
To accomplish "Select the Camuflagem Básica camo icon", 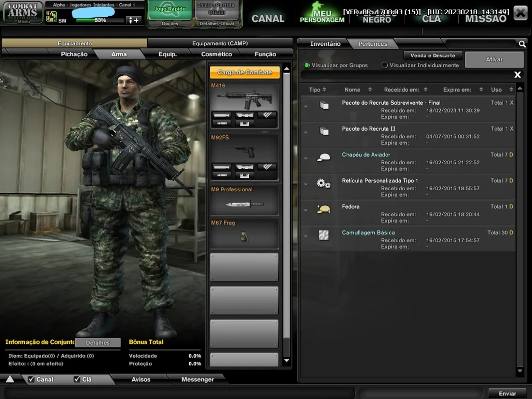I will (324, 235).
